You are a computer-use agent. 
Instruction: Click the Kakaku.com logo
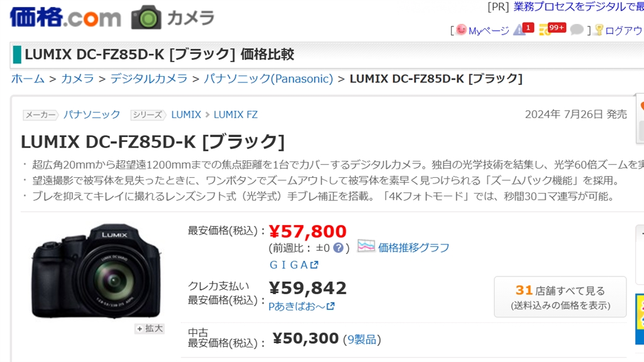(65, 16)
